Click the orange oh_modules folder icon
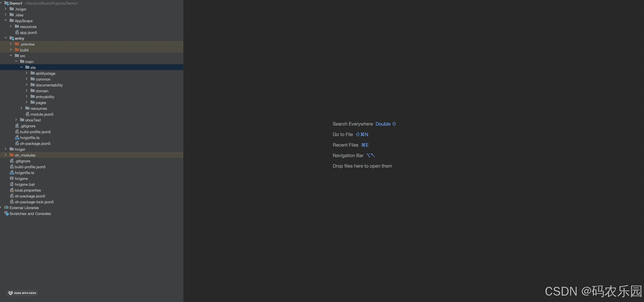This screenshot has width=644, height=302. click(12, 155)
